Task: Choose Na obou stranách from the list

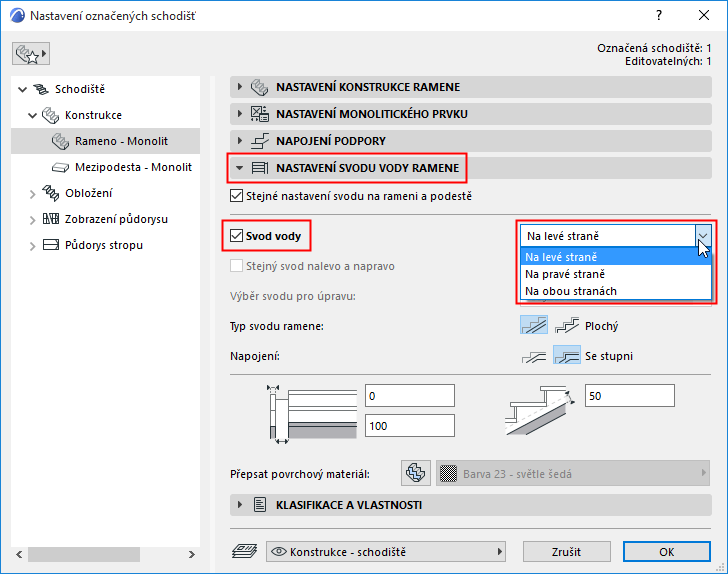Action: point(616,291)
